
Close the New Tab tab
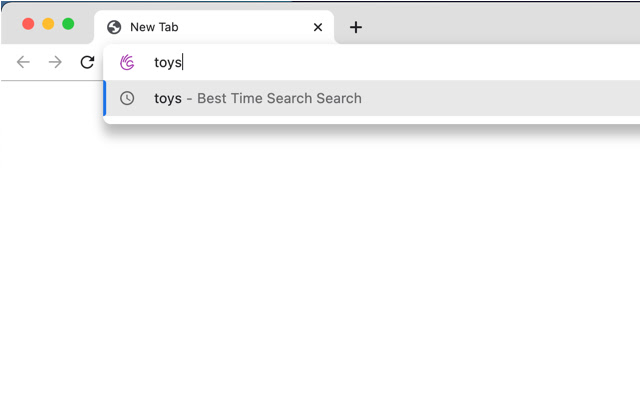318,27
